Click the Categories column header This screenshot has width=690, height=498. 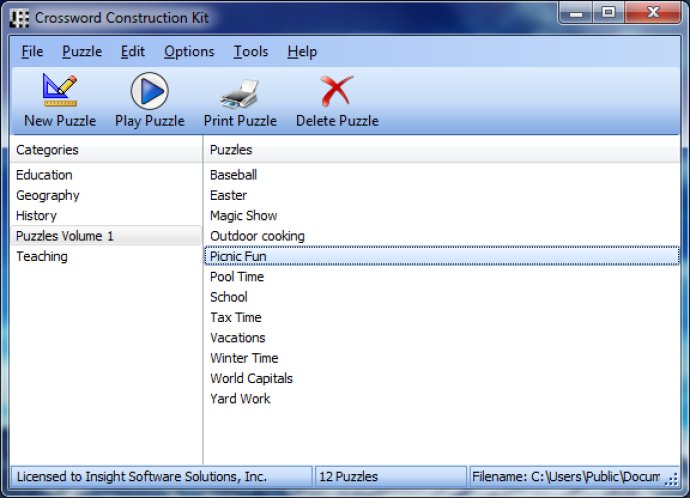point(106,150)
